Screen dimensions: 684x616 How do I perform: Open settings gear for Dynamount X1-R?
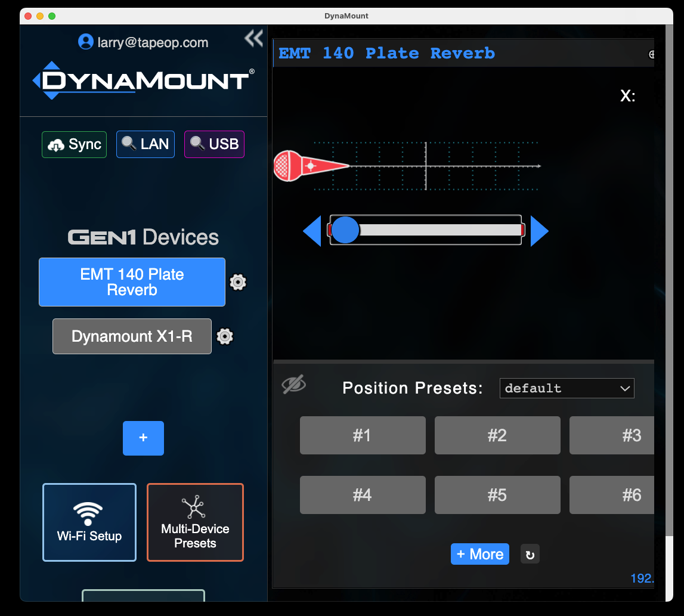[x=225, y=336]
